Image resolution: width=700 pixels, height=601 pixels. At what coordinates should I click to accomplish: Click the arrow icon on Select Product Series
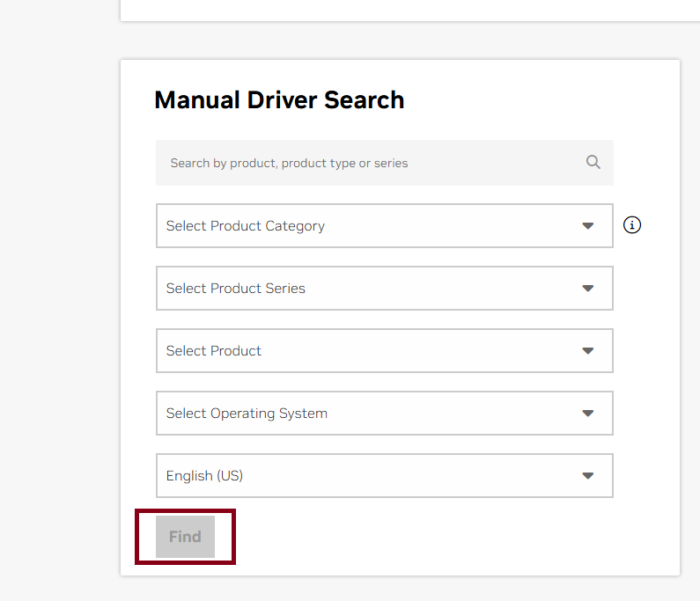click(588, 289)
